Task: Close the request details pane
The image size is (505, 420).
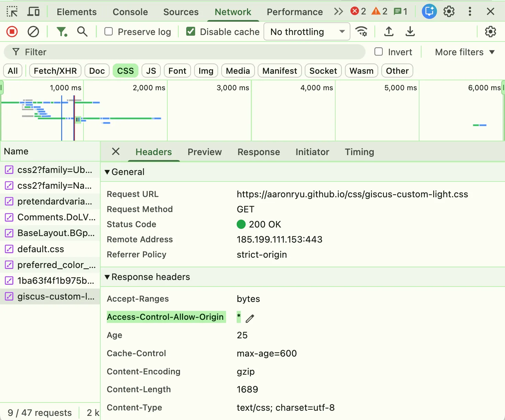Action: (x=116, y=151)
